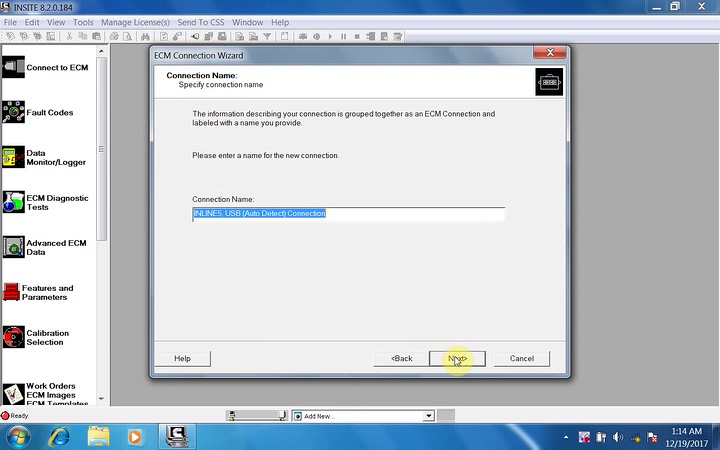Click the Refresh page toolbar icon
The width and height of the screenshot is (720, 450).
tap(164, 36)
